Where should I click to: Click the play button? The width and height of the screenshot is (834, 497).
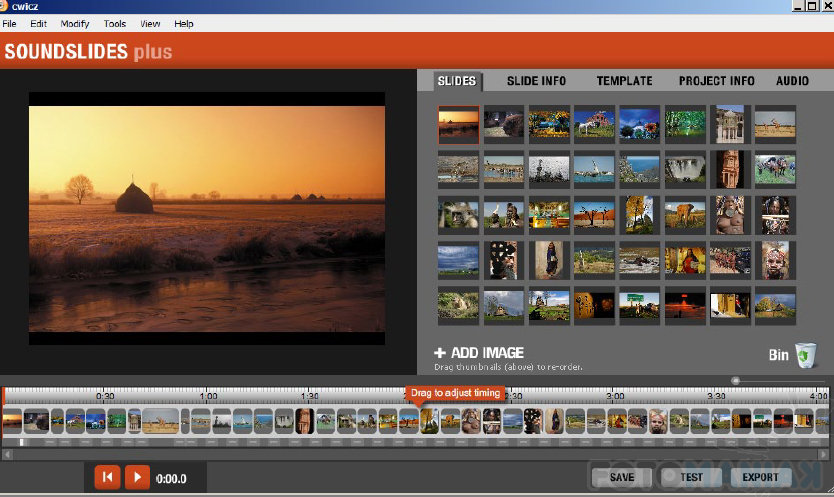137,477
